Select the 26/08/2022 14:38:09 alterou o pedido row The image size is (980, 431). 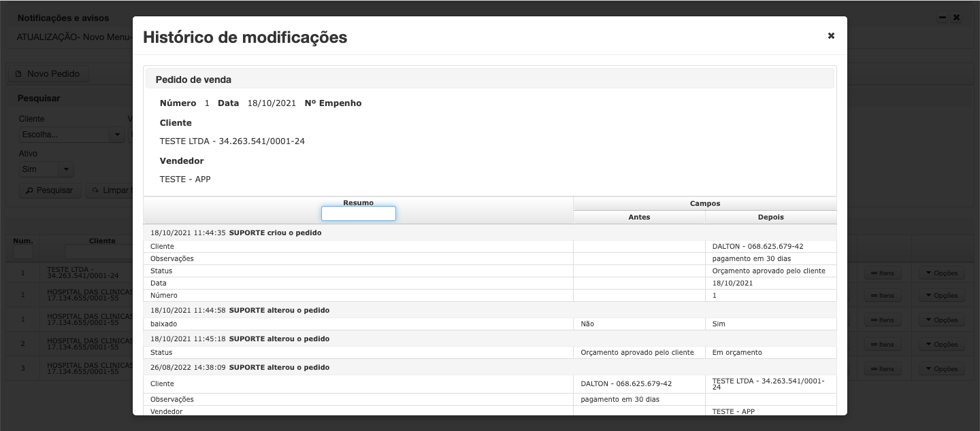point(490,367)
